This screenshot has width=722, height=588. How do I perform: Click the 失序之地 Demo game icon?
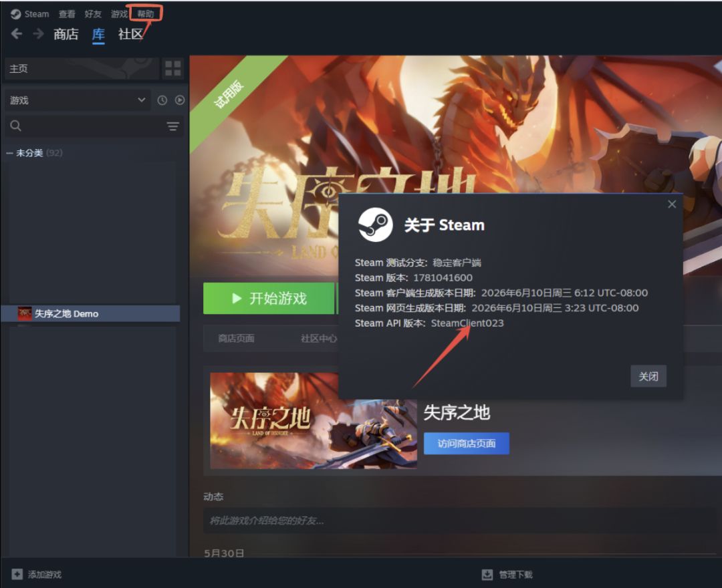(x=25, y=314)
